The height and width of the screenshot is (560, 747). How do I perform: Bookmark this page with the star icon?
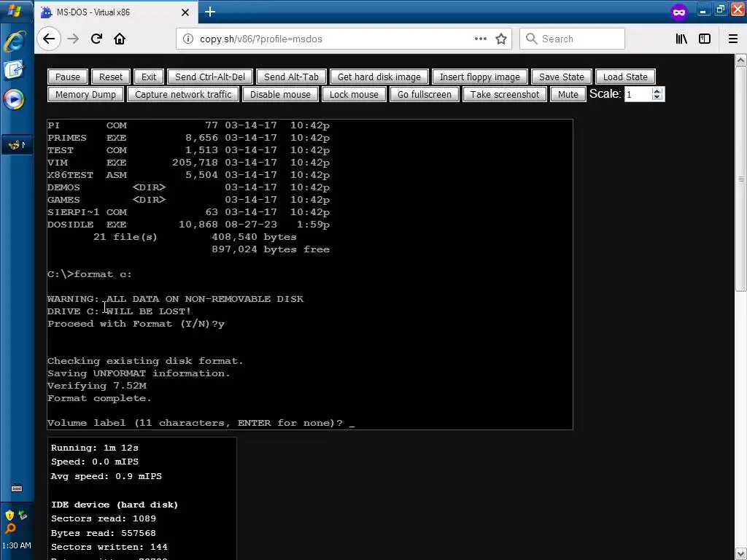(x=500, y=39)
